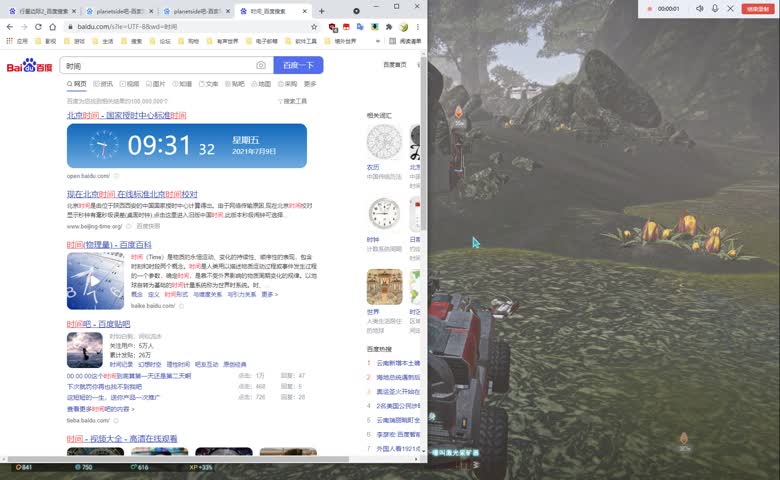This screenshot has height=480, width=780.
Task: Stop recording with the red 结束录制 button
Action: (x=758, y=9)
